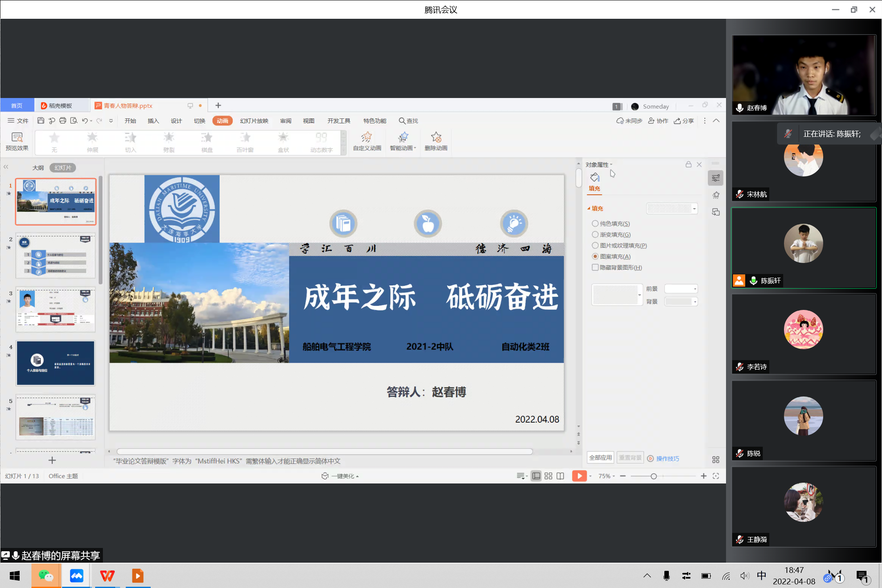Select the Solid Fill (纯色填充) radio option

tap(595, 224)
